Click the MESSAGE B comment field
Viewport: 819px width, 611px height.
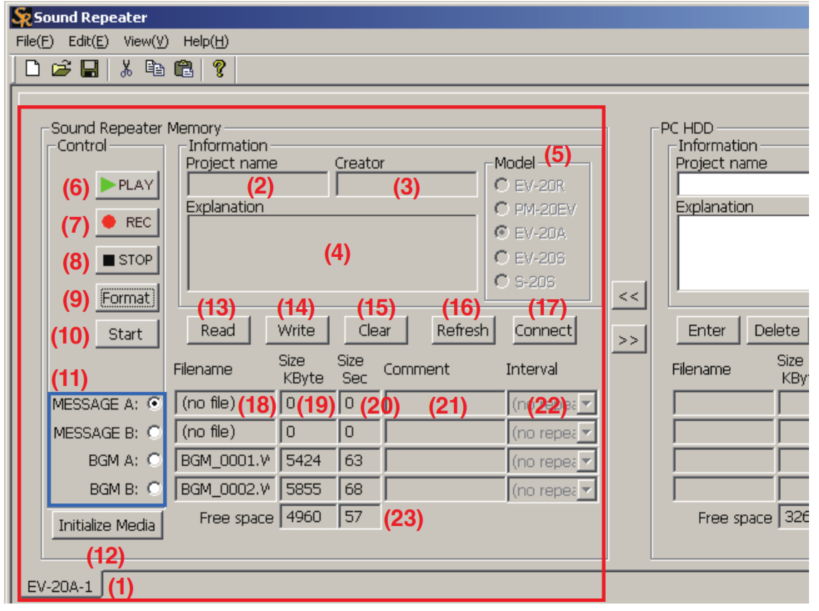pyautogui.click(x=445, y=432)
